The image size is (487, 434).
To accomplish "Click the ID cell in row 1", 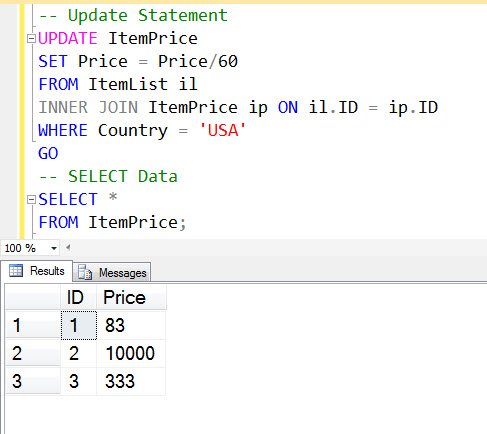I will tap(79, 325).
